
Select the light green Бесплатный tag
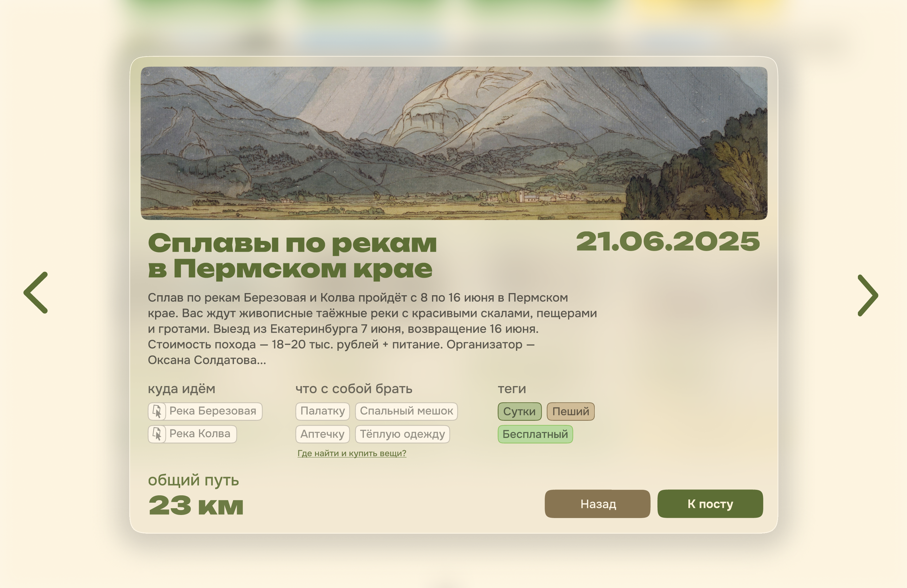click(535, 434)
